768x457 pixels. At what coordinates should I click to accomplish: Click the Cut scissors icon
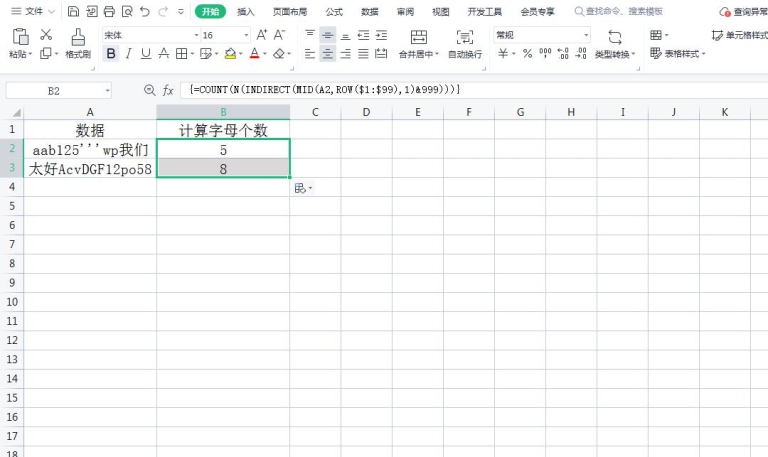coord(46,35)
